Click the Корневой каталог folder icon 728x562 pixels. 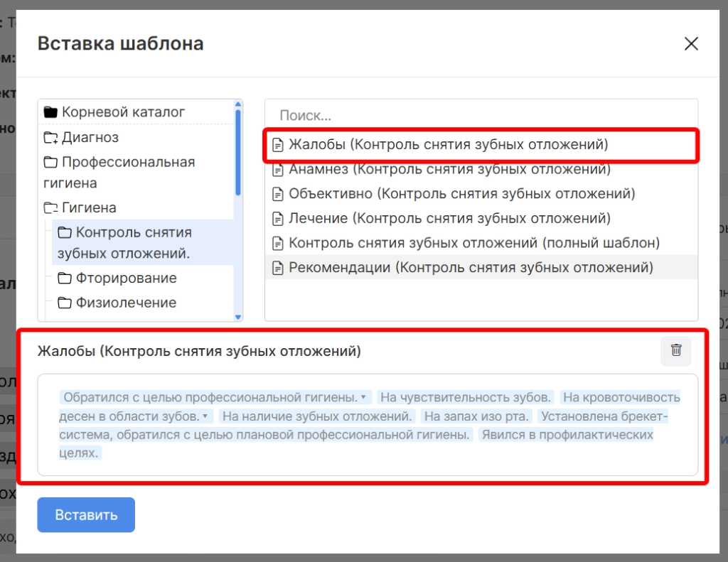click(x=50, y=112)
